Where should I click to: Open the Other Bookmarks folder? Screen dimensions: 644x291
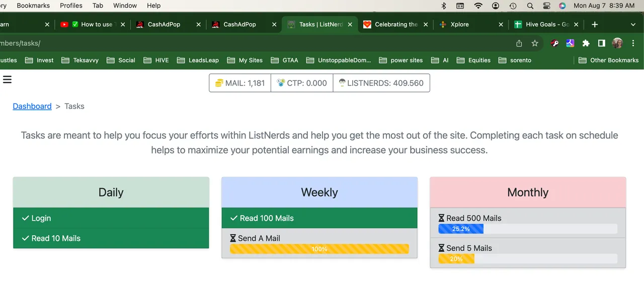click(608, 60)
